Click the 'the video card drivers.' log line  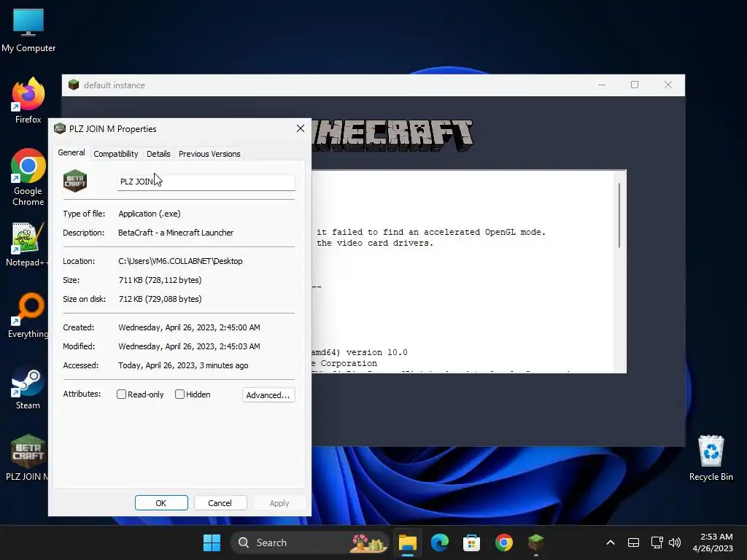(375, 243)
